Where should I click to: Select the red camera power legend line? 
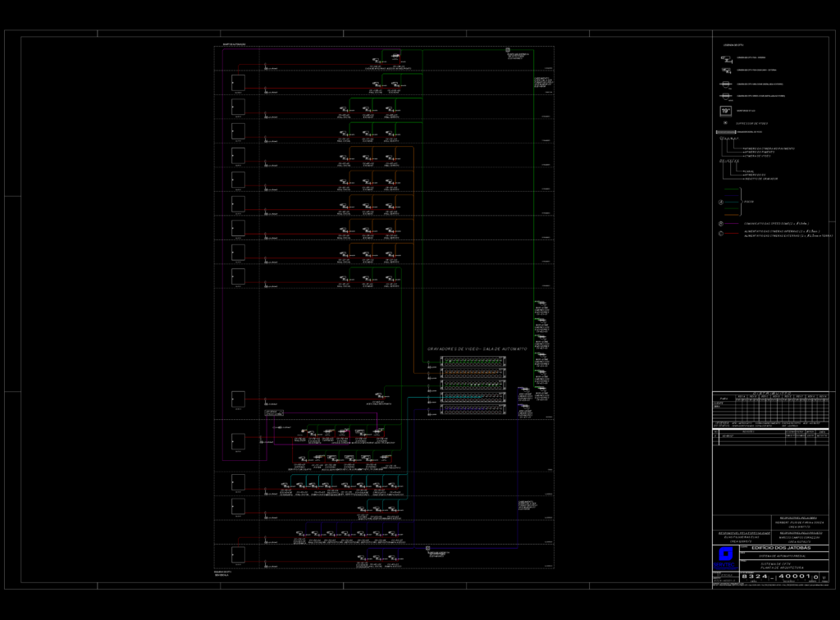(731, 234)
